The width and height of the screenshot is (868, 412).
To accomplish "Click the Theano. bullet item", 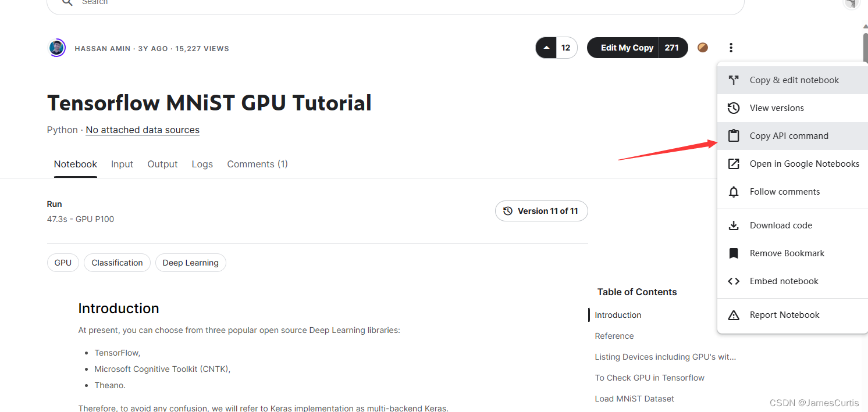I will pyautogui.click(x=110, y=385).
